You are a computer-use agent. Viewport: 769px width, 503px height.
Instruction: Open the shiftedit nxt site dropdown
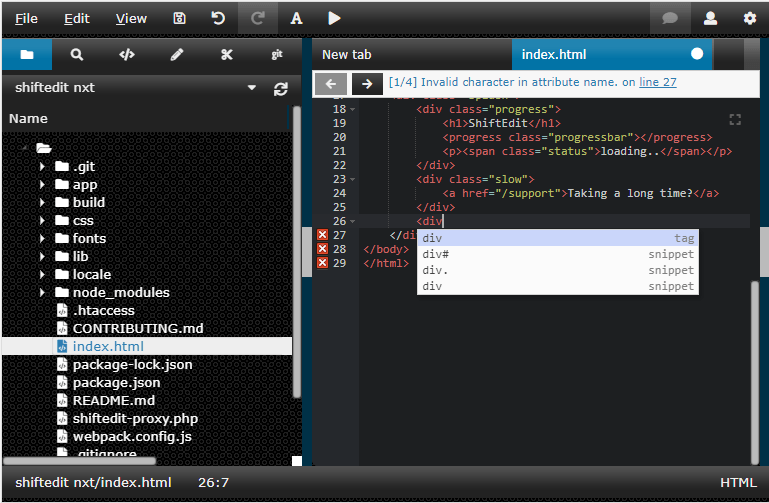(x=252, y=88)
